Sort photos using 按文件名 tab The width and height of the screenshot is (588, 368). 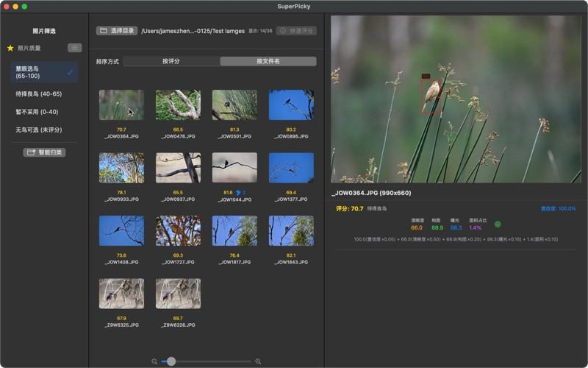tap(268, 61)
